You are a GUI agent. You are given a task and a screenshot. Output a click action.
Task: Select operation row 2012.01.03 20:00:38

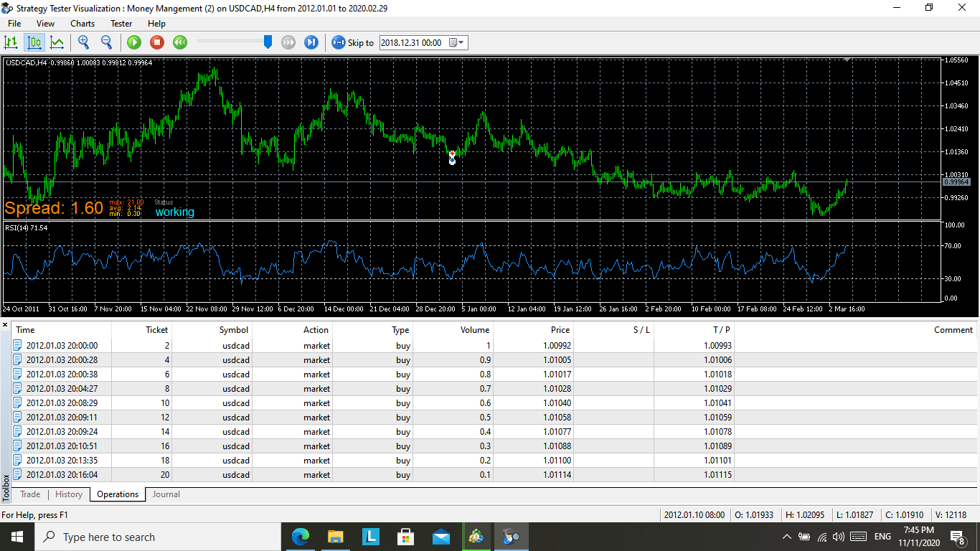coord(495,375)
